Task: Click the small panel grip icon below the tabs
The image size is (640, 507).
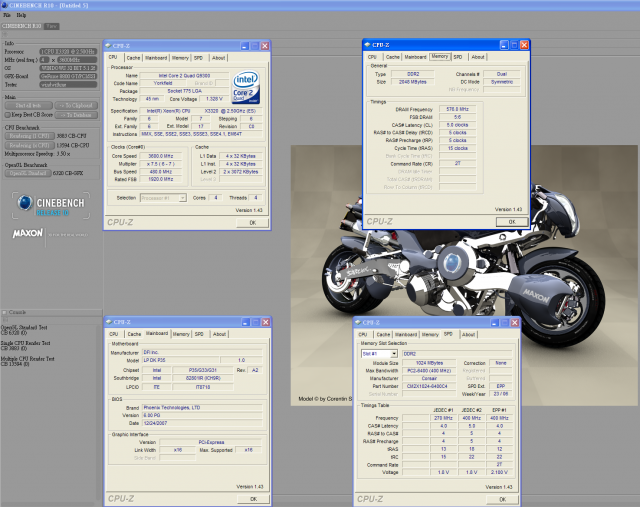Action: point(5,35)
